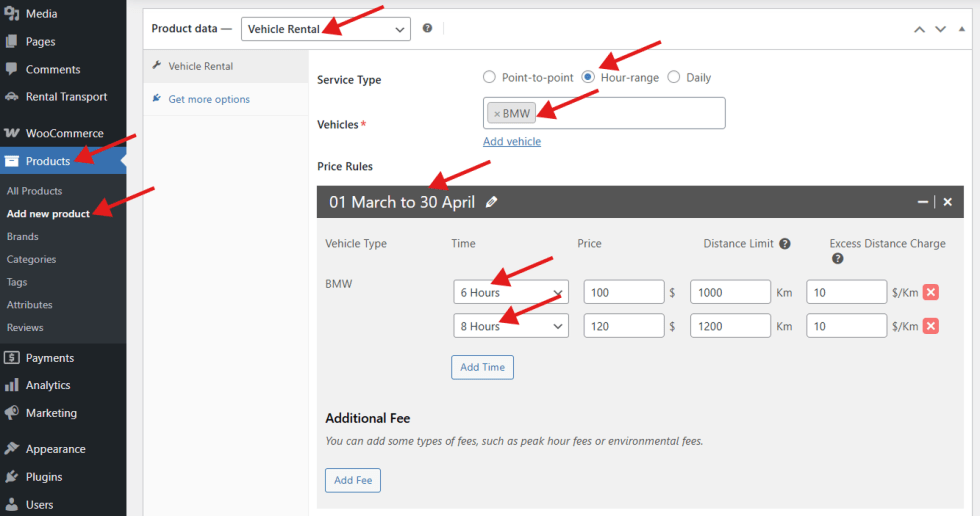Viewport: 980px width, 516px height.
Task: Open the 8 Hours time dropdown
Action: click(510, 326)
